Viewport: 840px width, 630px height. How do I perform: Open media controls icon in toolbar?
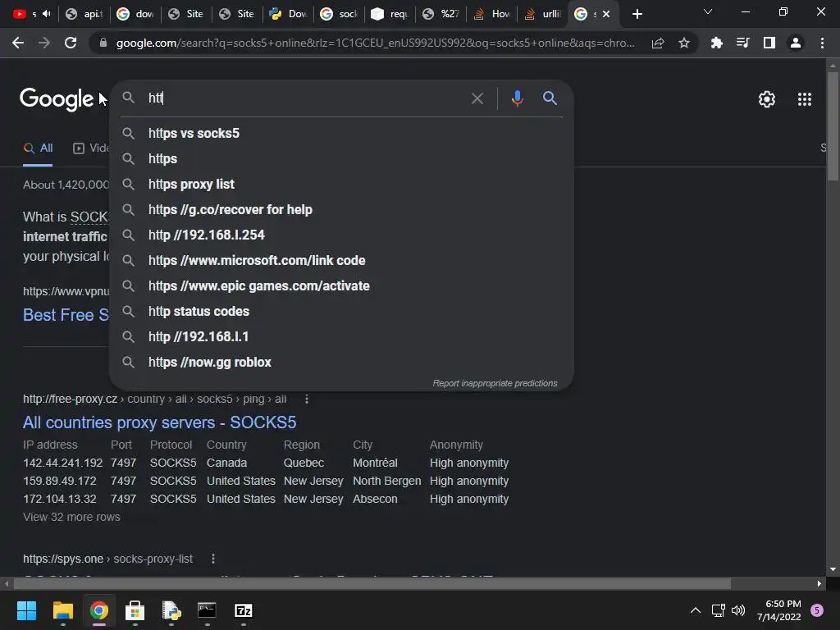pyautogui.click(x=742, y=43)
